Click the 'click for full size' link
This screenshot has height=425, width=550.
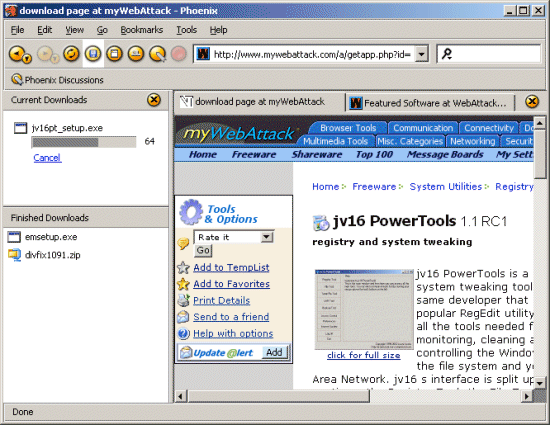point(364,355)
